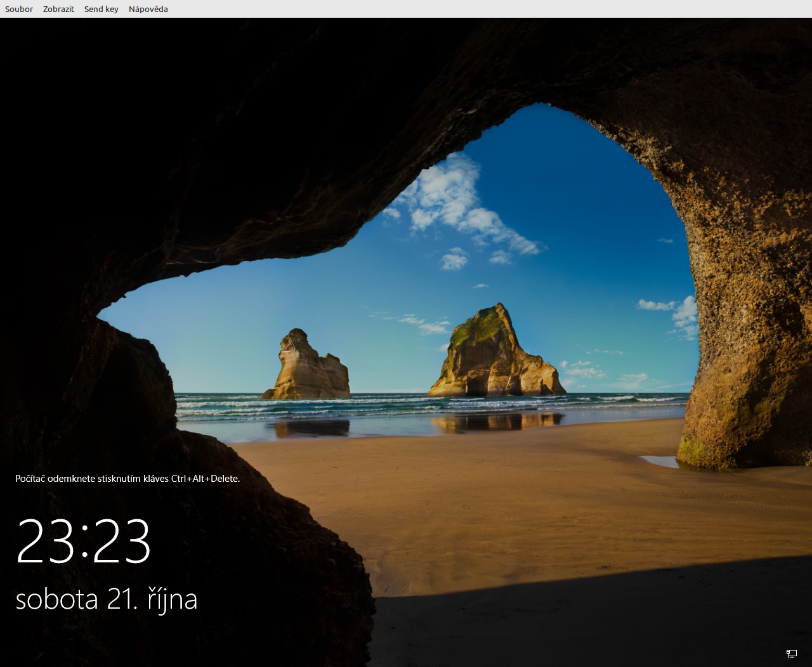The image size is (812, 667).
Task: Click the clock showing 23:23
Action: click(83, 540)
